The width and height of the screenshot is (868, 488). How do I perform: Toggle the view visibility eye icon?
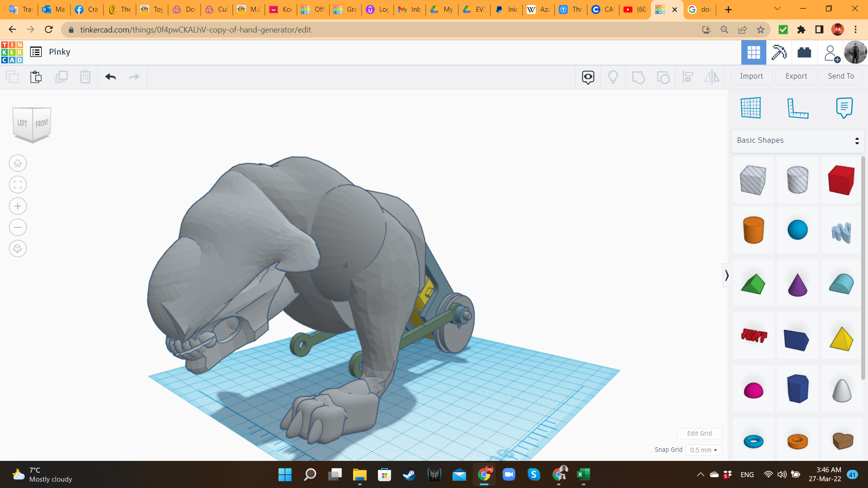click(x=588, y=77)
